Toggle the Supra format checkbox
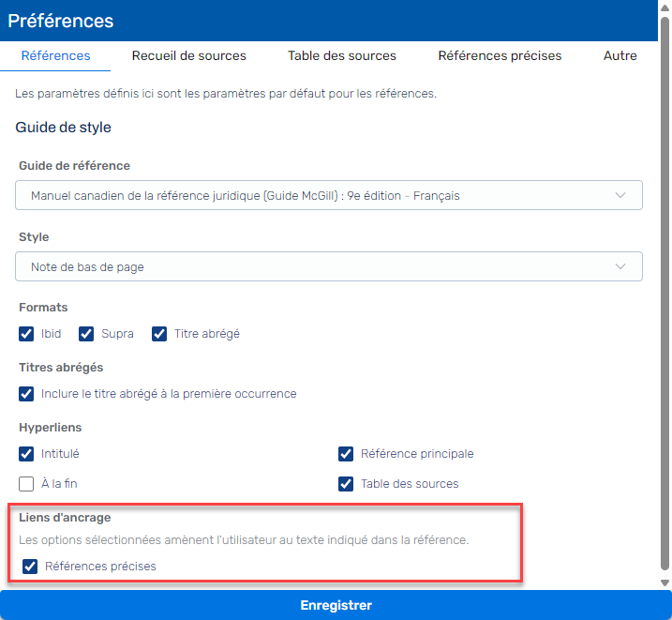The height and width of the screenshot is (620, 672). (86, 334)
